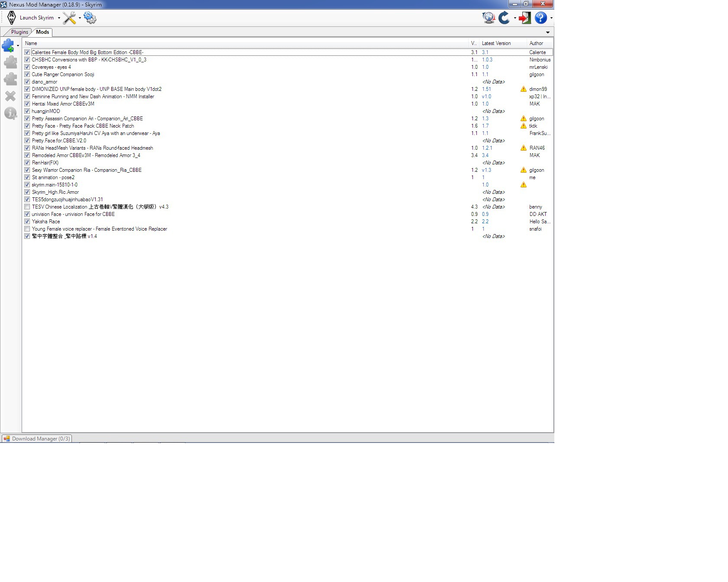Screen dimensions: 728x582
Task: Click the Launch Skyrim button label
Action: click(37, 18)
